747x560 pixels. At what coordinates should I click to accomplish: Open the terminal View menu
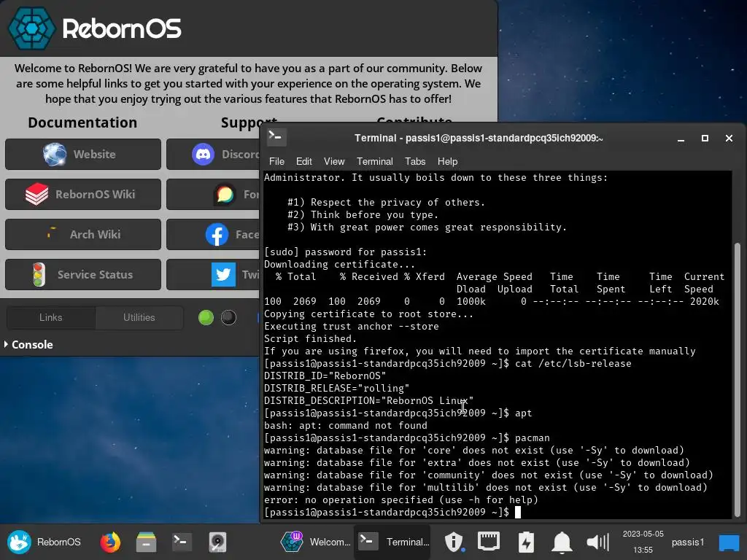(x=334, y=161)
